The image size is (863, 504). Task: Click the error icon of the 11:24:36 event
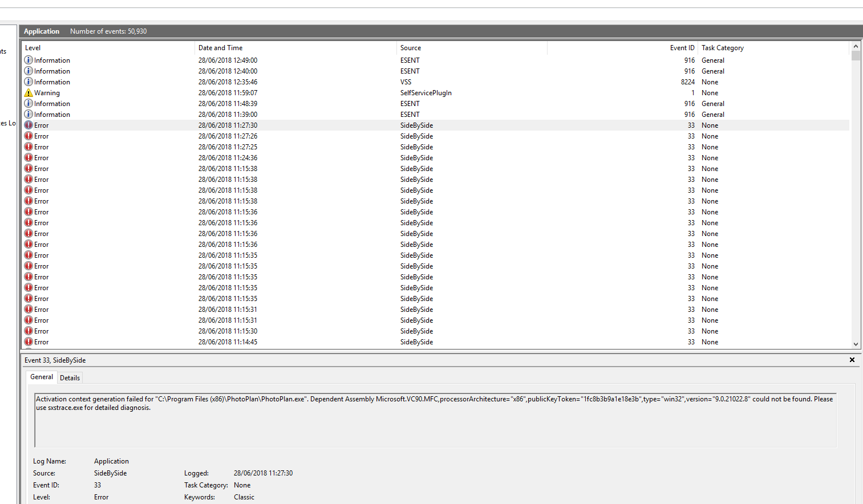click(29, 157)
